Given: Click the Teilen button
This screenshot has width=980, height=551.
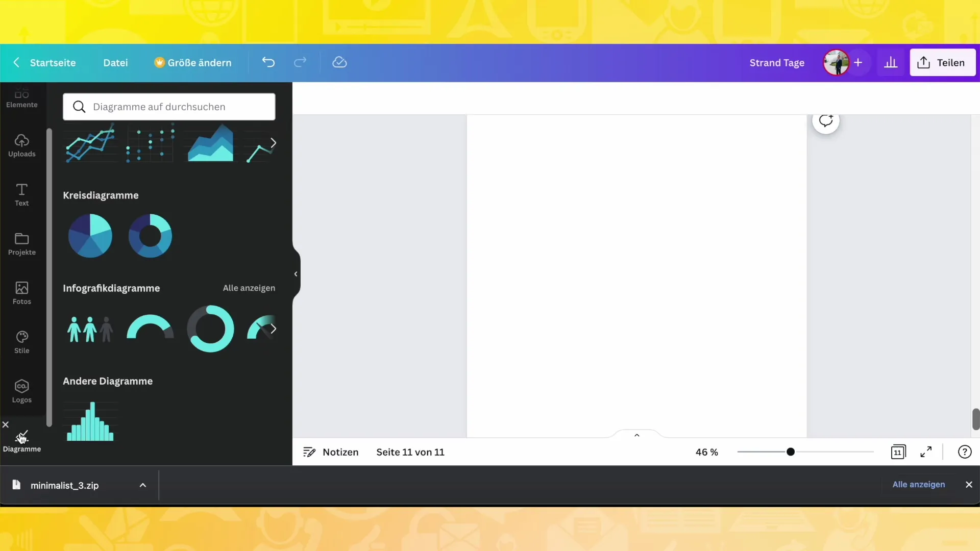Looking at the screenshot, I should [x=943, y=63].
